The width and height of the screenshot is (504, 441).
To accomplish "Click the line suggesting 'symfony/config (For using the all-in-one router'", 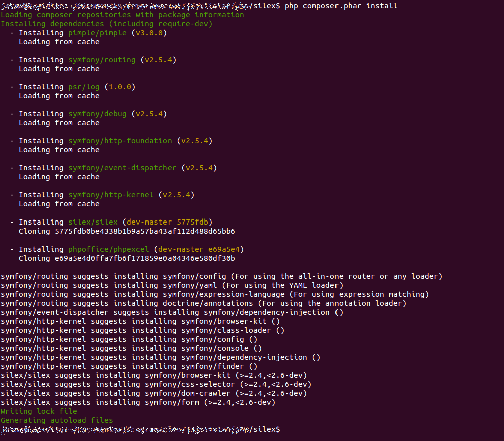I will (222, 276).
